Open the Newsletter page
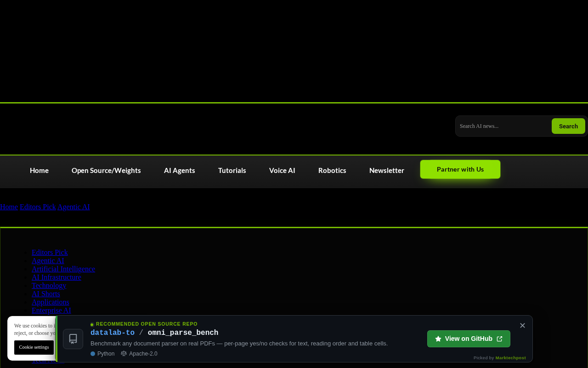 point(387,170)
